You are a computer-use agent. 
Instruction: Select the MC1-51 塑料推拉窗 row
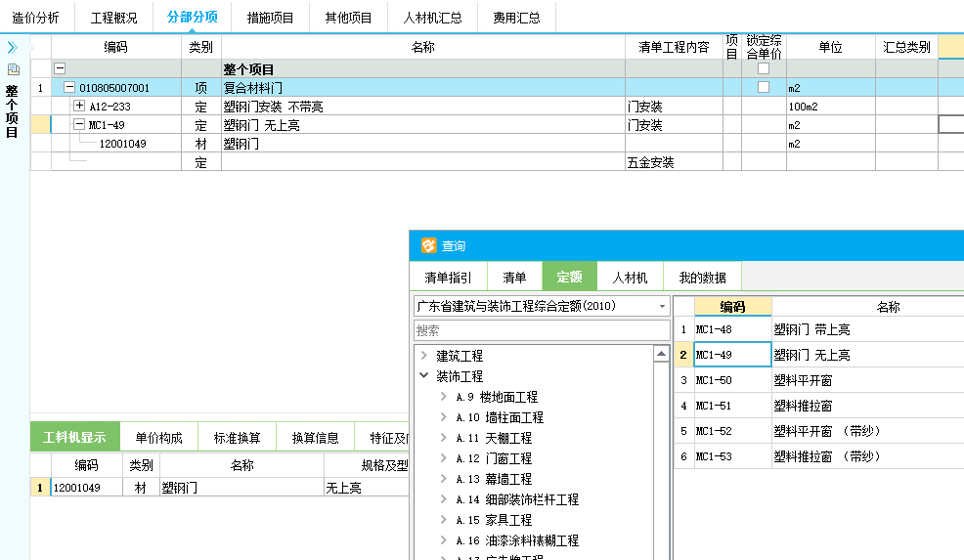pyautogui.click(x=819, y=406)
